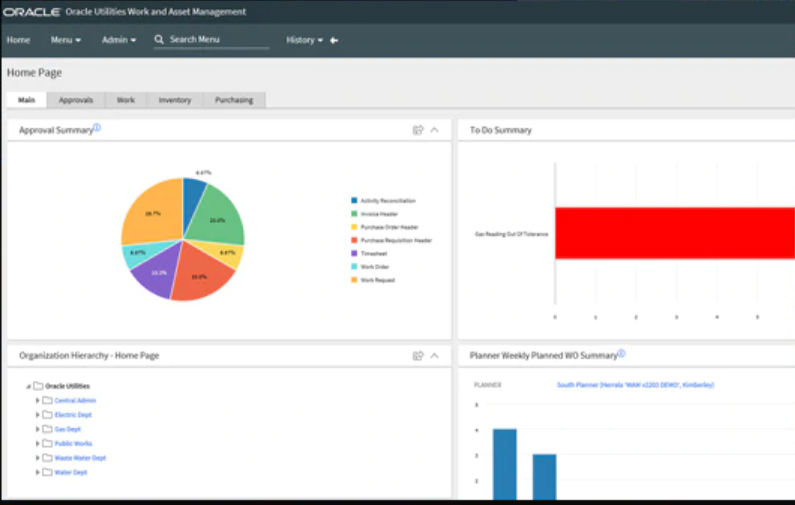Click the info icon beside Planner Weekly Summary
795x505 pixels.
click(622, 353)
